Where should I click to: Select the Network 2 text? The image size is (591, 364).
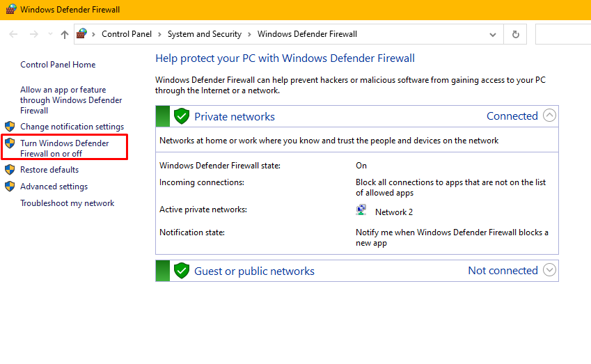[394, 212]
